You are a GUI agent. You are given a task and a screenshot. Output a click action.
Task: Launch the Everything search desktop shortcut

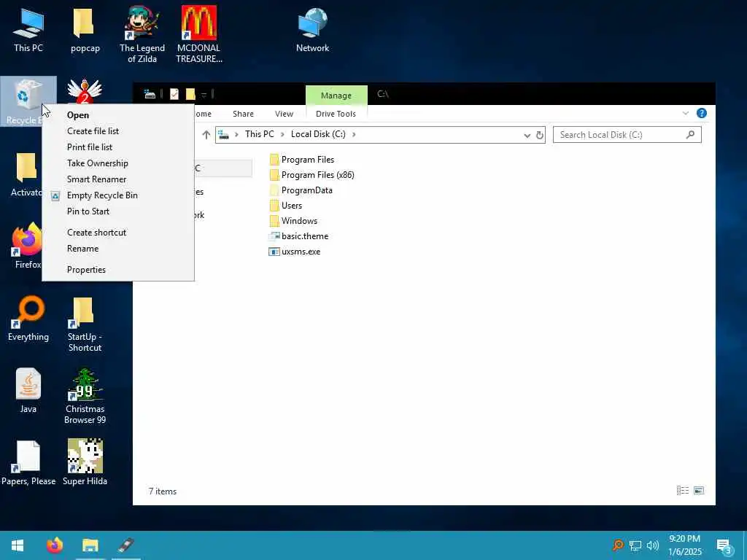28,318
